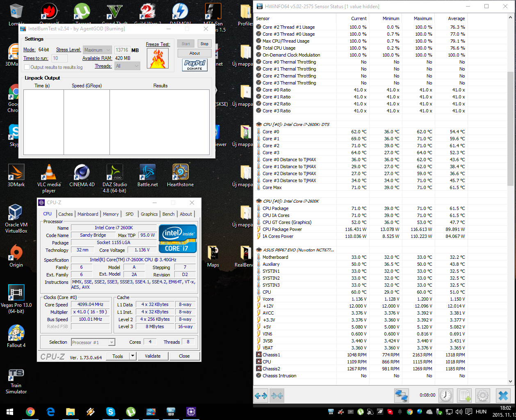Open the DAZ Studio 4.8 desktop shortcut
The width and height of the screenshot is (516, 420).
(x=114, y=178)
